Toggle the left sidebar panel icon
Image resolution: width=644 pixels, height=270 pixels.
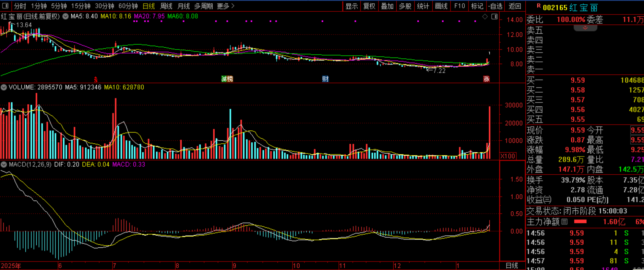(x=5, y=6)
